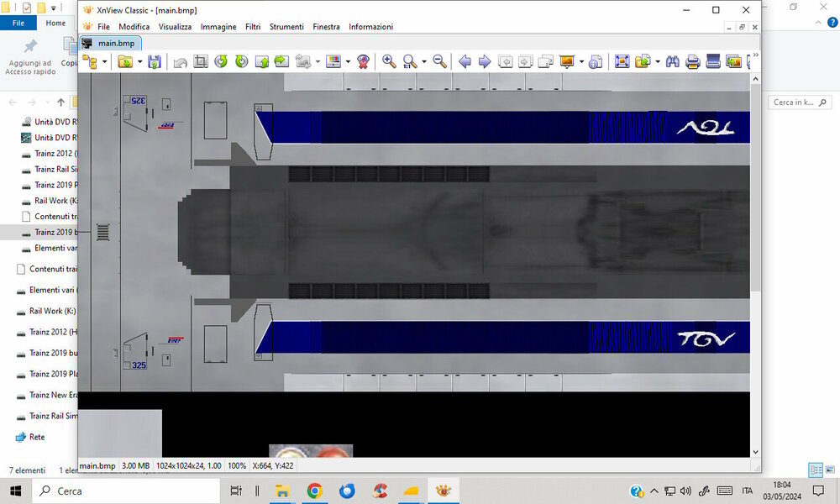Select the main.bmp document tab

(111, 44)
